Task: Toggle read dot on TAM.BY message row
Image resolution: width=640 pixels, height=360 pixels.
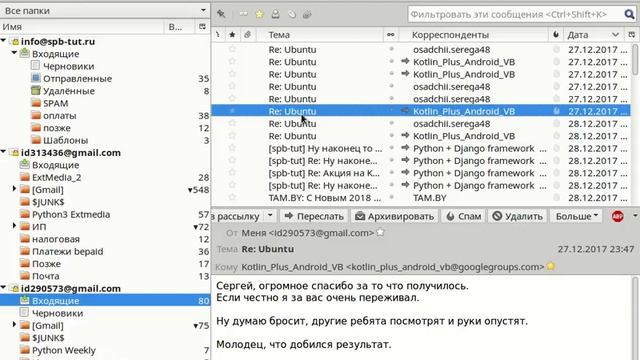Action: pyautogui.click(x=391, y=198)
